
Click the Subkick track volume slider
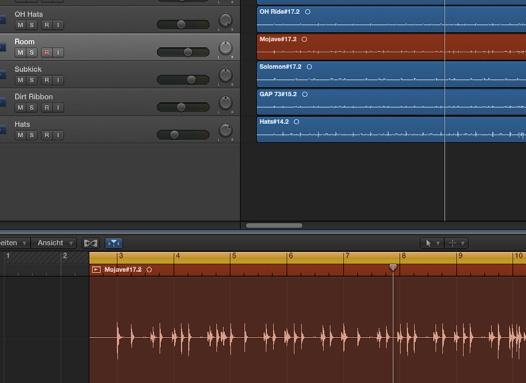coord(183,79)
